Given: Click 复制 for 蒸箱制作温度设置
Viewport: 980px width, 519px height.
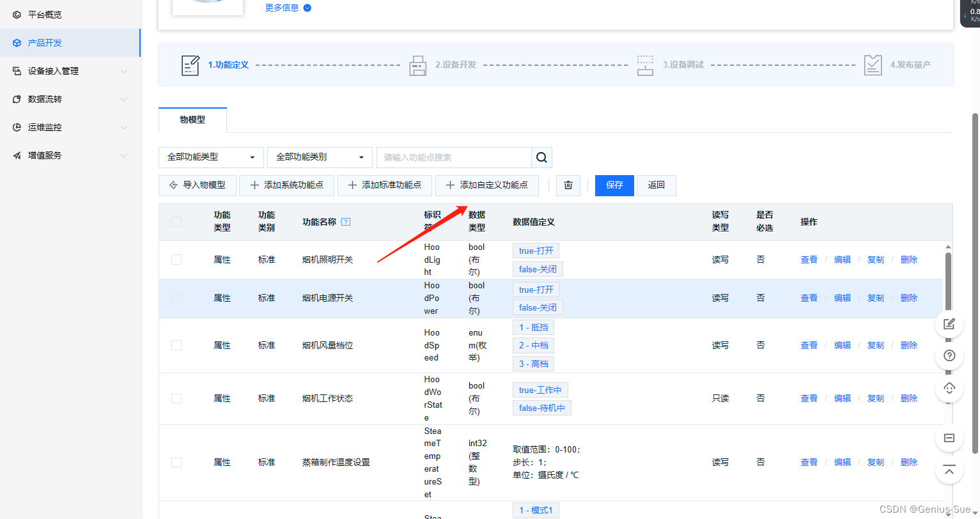Looking at the screenshot, I should (x=876, y=462).
